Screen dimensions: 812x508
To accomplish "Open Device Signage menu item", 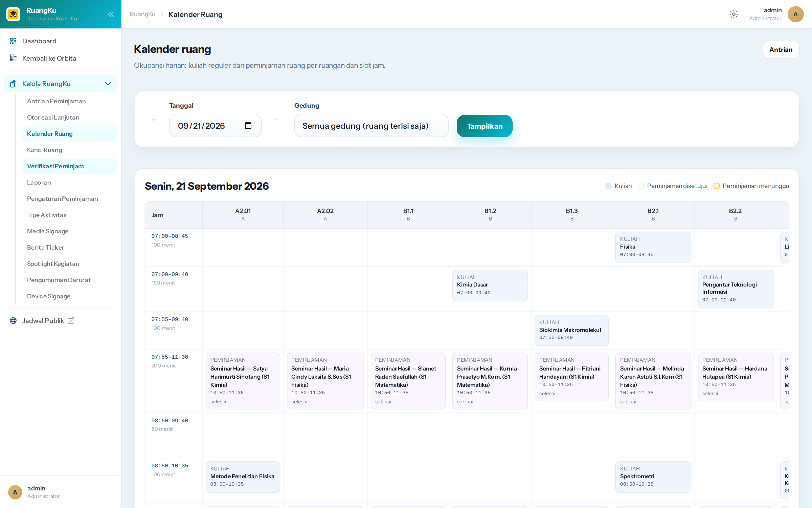I will (69, 296).
